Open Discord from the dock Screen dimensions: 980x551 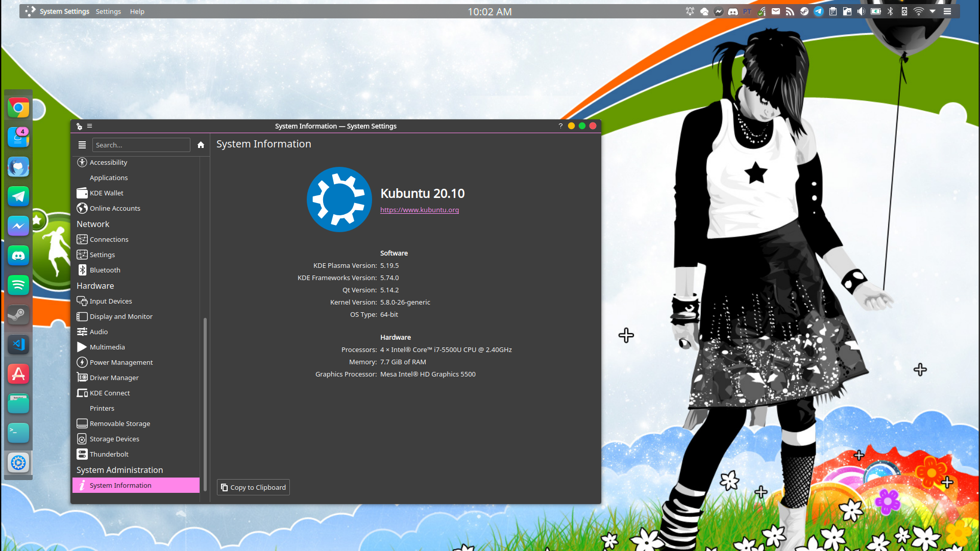18,256
